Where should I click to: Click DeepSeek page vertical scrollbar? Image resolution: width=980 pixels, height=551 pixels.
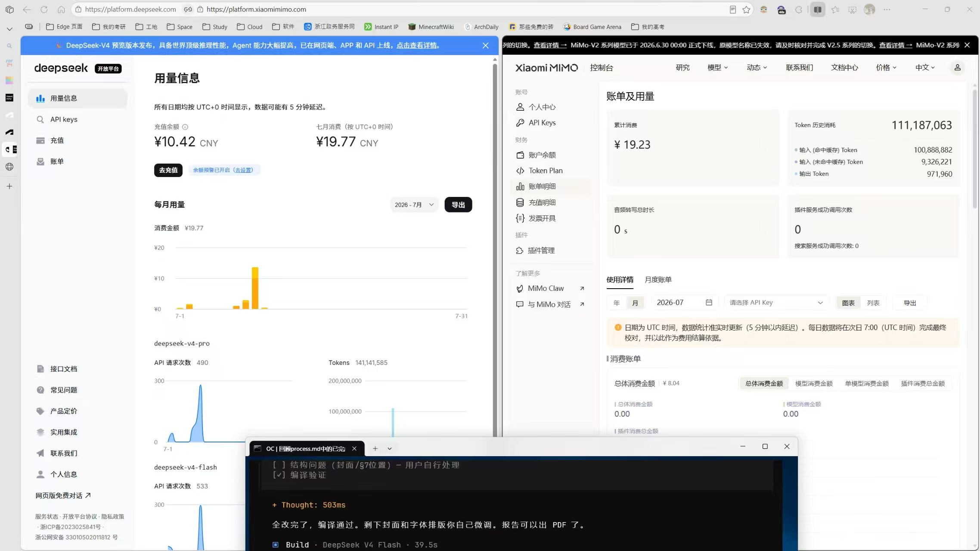495,250
